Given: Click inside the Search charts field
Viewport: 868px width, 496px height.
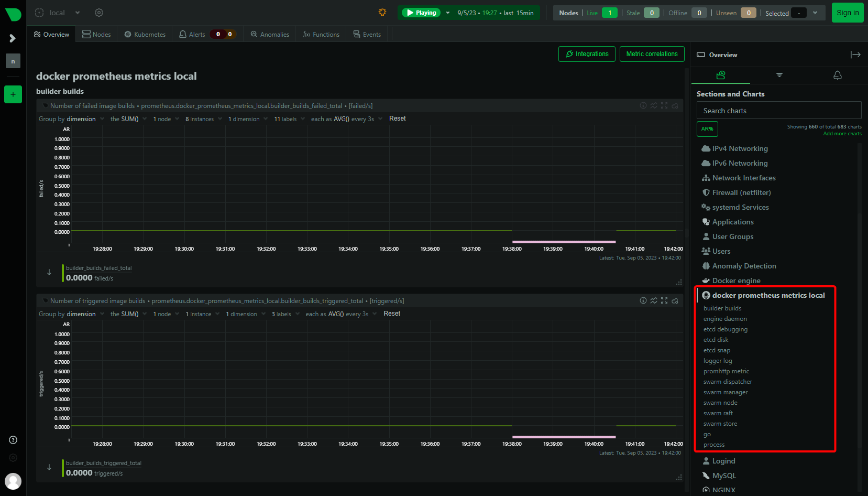Looking at the screenshot, I should click(x=778, y=110).
